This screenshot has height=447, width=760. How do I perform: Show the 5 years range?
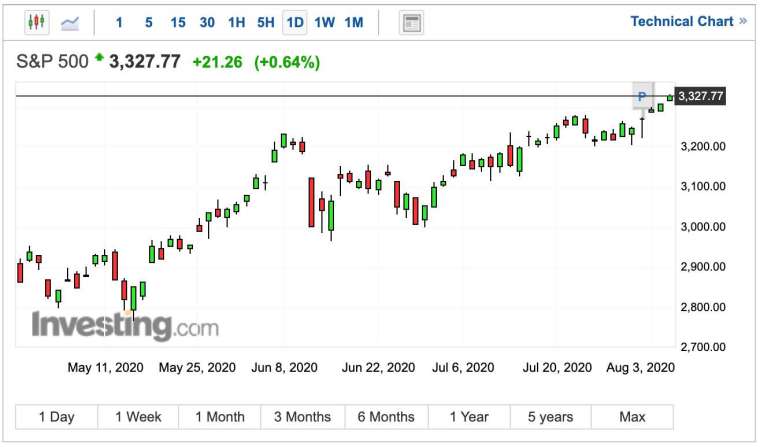550,417
